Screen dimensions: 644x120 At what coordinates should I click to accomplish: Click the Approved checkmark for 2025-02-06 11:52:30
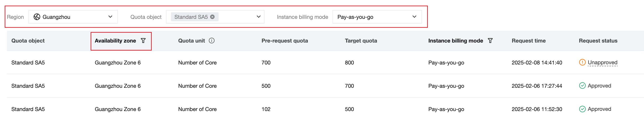582,109
